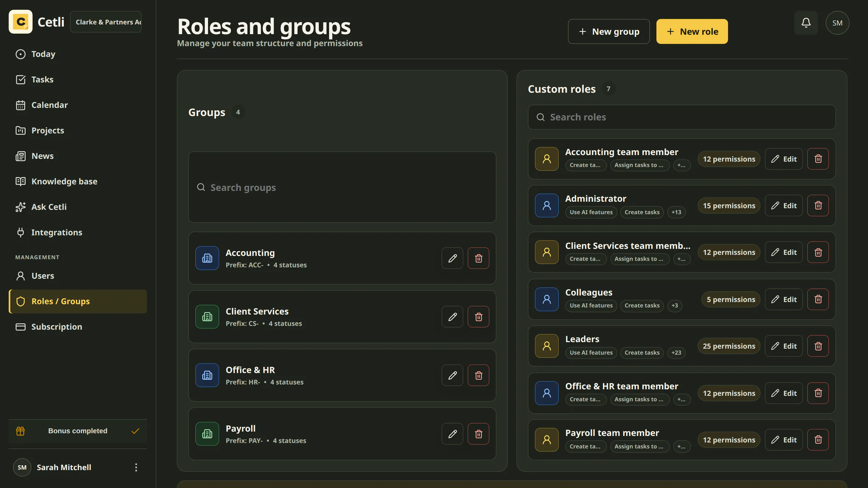Edit the Payroll team member role
This screenshot has height=488, width=868.
[784, 440]
